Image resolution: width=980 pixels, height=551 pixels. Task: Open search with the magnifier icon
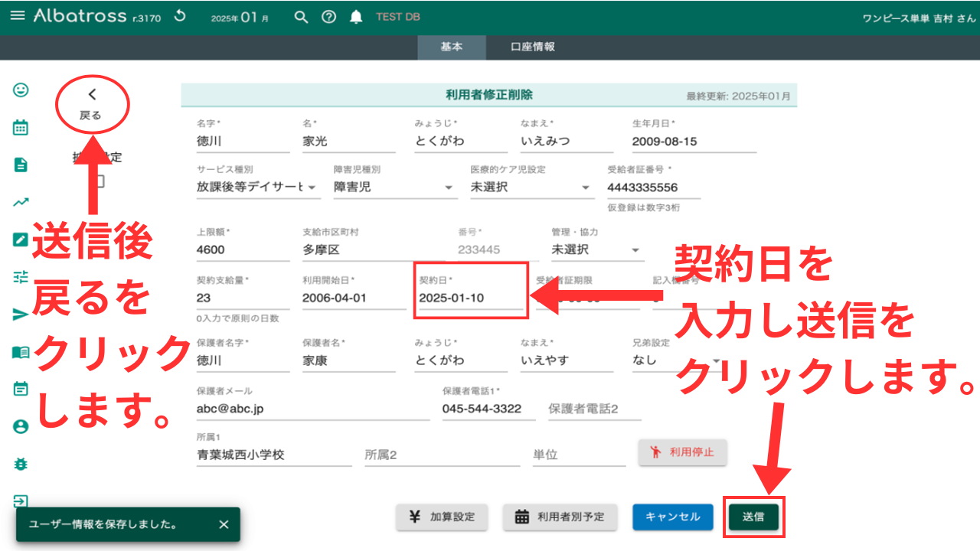coord(302,17)
